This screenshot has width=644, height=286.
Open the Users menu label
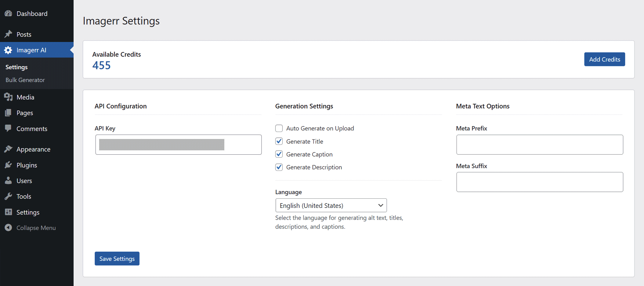click(24, 180)
